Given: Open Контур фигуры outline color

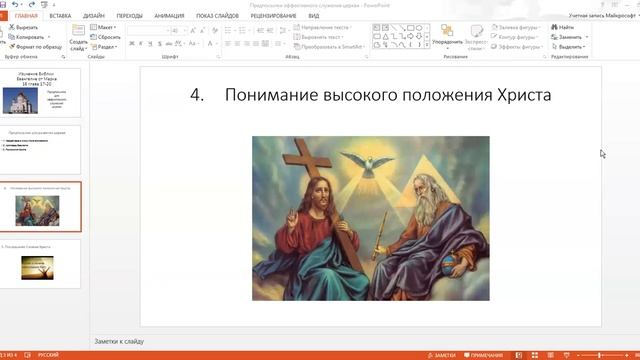Looking at the screenshot, I should [x=513, y=37].
